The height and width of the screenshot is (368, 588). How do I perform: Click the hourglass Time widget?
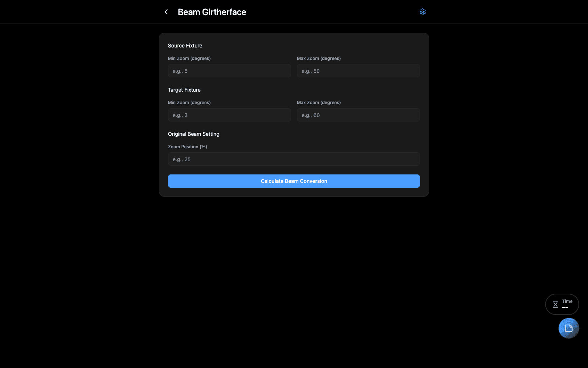[x=562, y=304]
